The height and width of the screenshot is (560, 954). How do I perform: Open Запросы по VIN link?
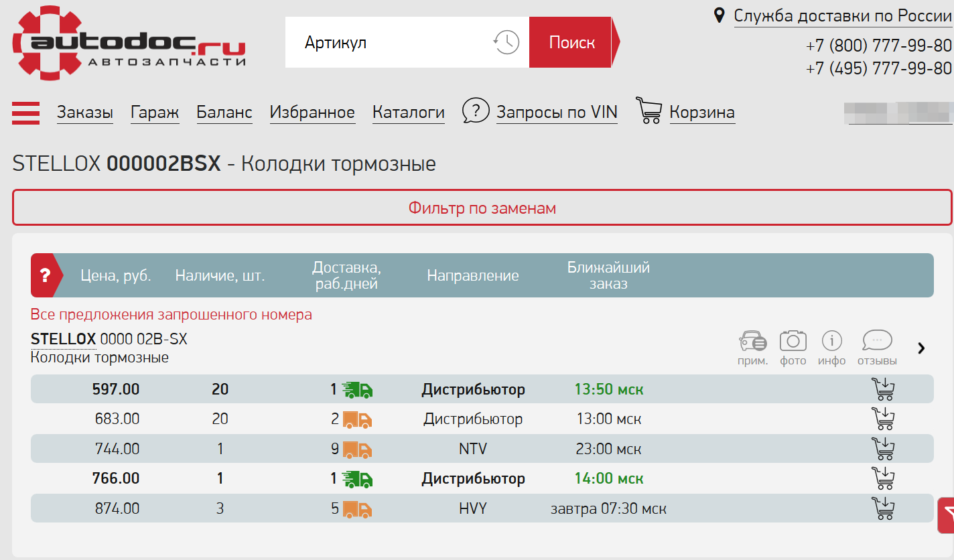556,113
